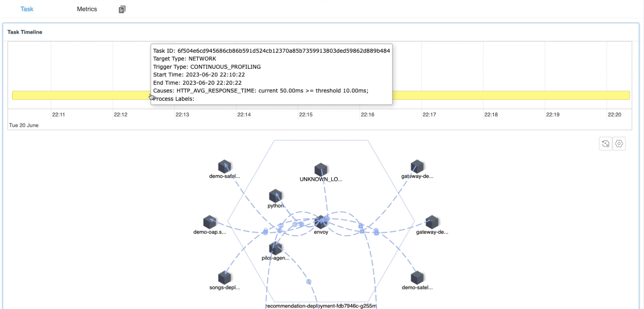Click the demo-satel... node beside songs-depl row
This screenshot has width=644, height=309.
[417, 278]
